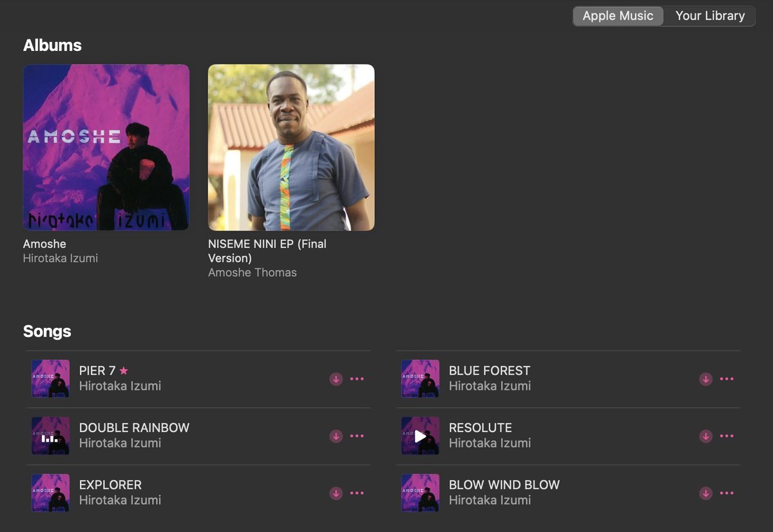Download the DOUBLE RAINBOW track

point(336,436)
